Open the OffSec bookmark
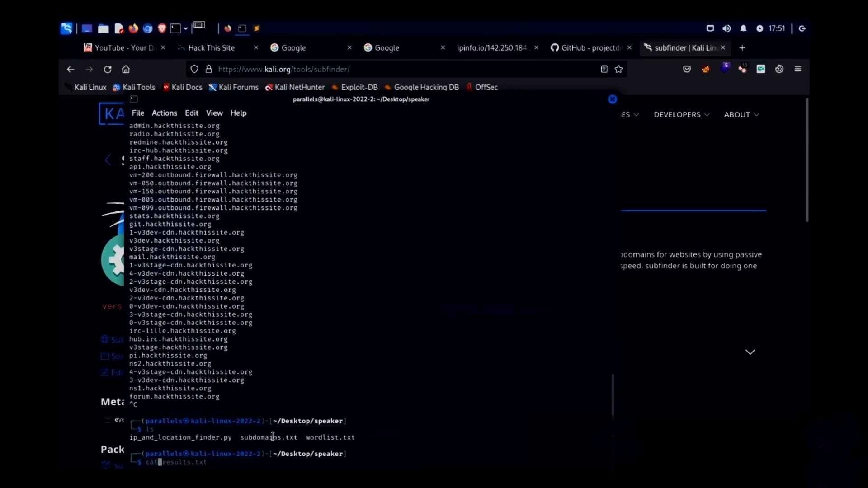 click(x=482, y=87)
